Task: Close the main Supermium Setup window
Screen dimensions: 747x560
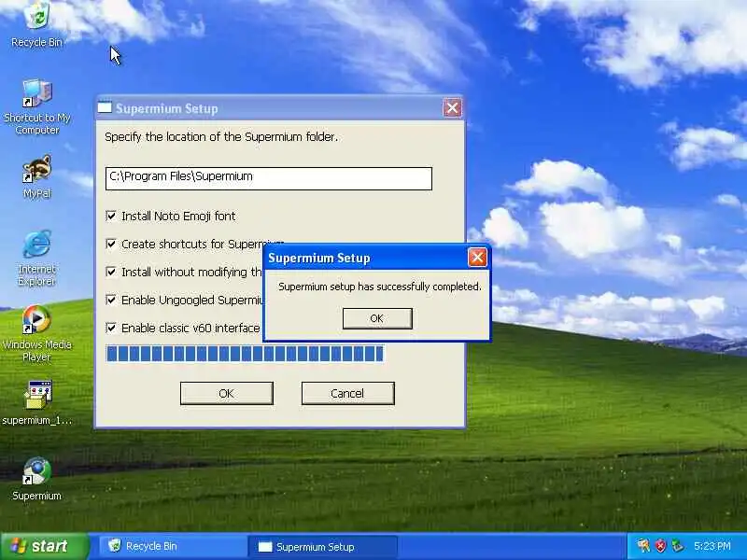Action: pyautogui.click(x=452, y=108)
